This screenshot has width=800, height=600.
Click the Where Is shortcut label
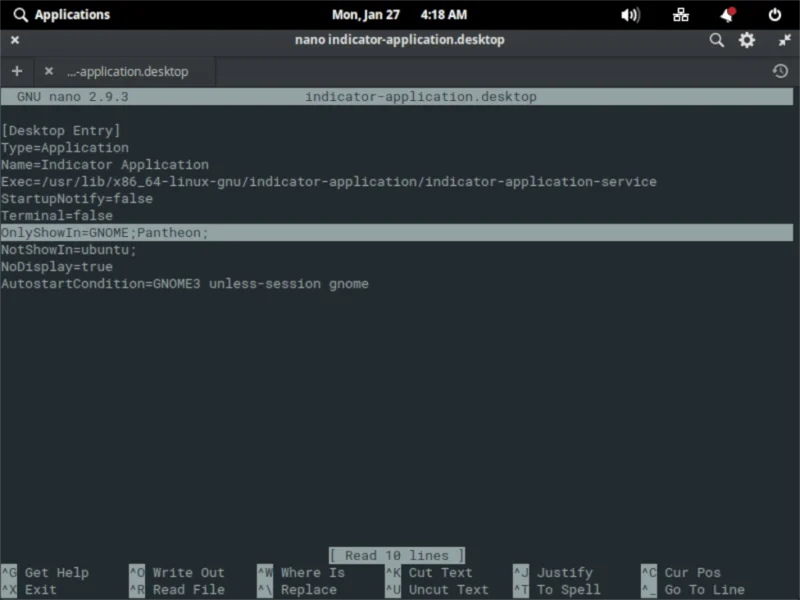(312, 572)
